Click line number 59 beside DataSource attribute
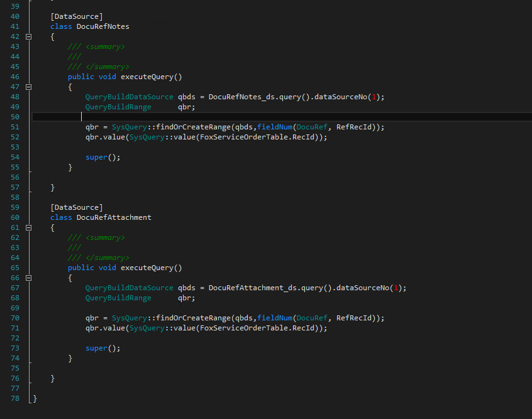The height and width of the screenshot is (419, 532). (14, 207)
